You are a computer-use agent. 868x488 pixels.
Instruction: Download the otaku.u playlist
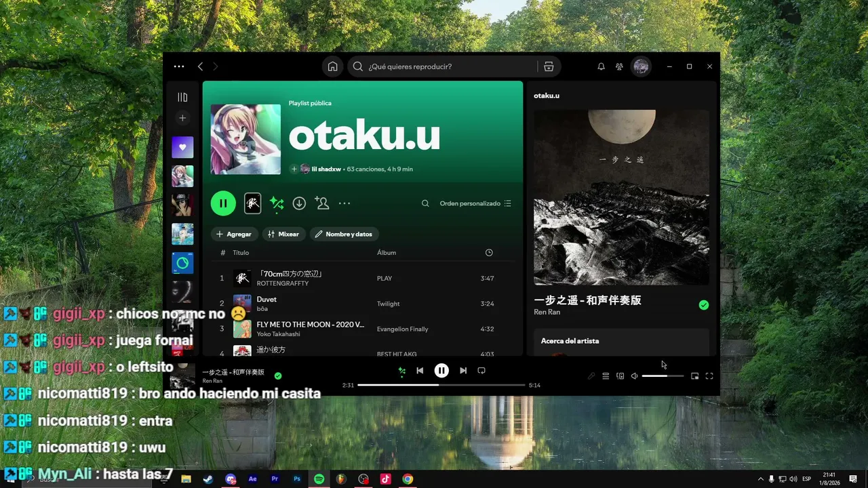[x=299, y=203]
